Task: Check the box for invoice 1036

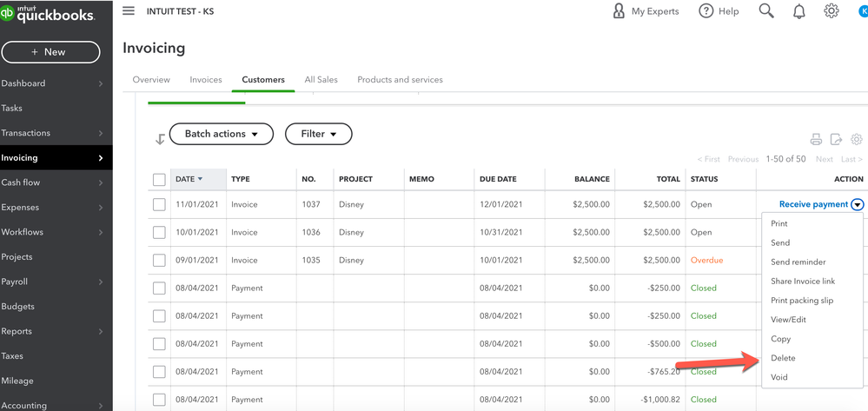Action: 159,232
